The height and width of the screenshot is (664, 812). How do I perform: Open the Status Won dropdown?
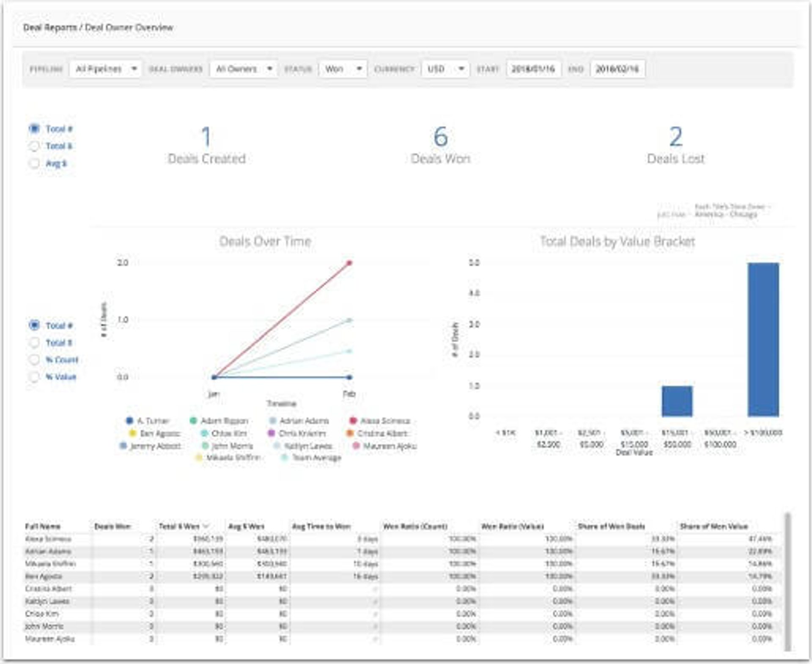point(343,69)
